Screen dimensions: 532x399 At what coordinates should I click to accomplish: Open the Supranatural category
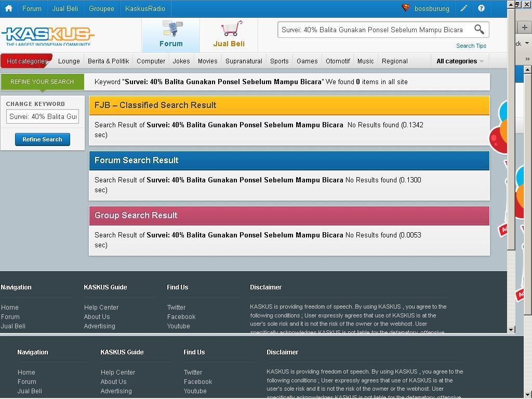(x=244, y=61)
